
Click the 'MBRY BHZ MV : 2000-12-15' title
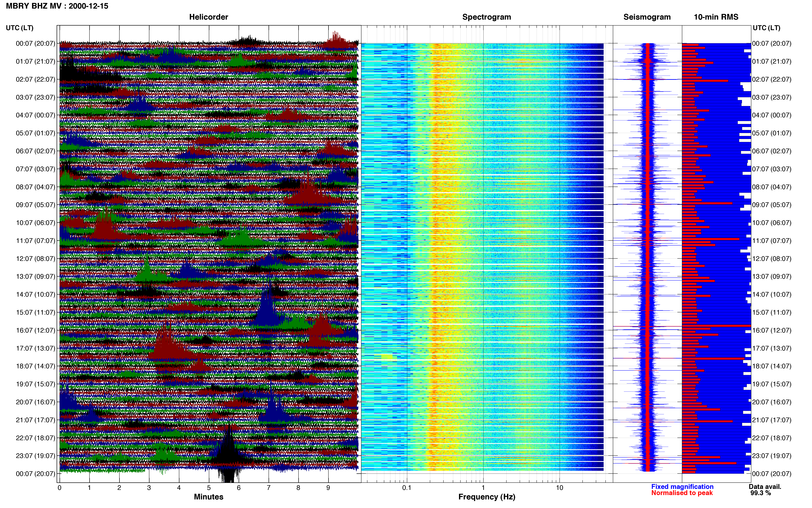[57, 6]
